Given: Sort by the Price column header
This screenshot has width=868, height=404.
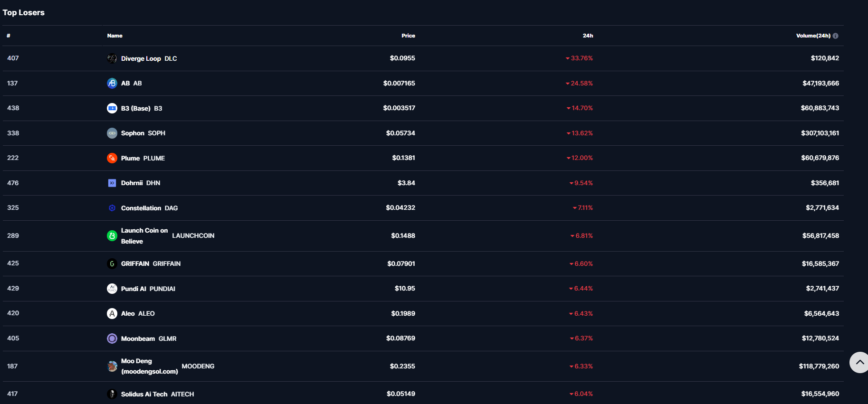Looking at the screenshot, I should (408, 36).
